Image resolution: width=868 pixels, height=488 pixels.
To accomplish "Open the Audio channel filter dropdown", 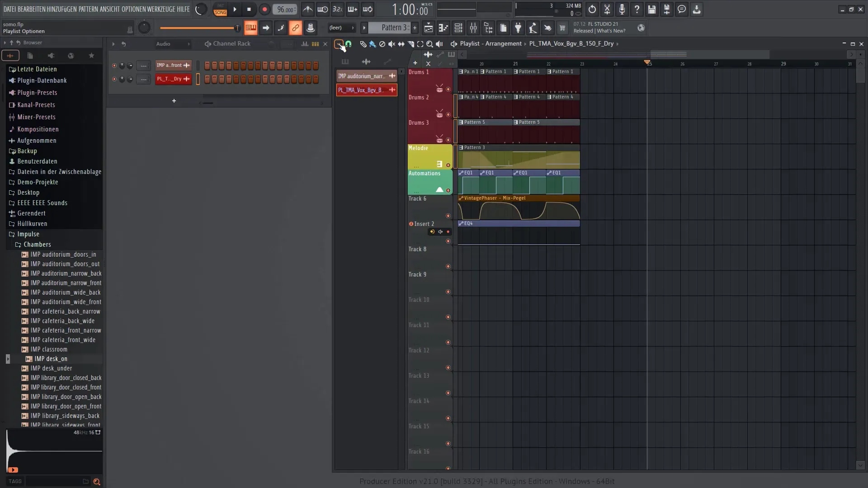I will [173, 44].
